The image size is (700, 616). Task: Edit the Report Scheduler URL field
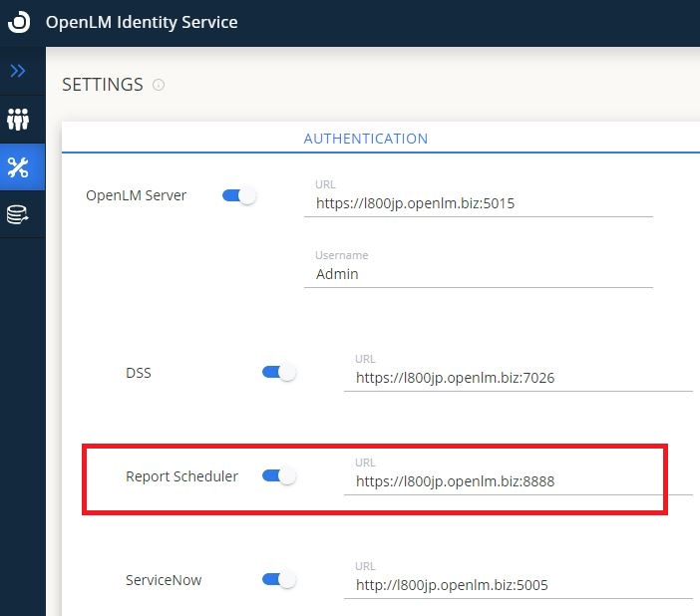click(x=518, y=481)
